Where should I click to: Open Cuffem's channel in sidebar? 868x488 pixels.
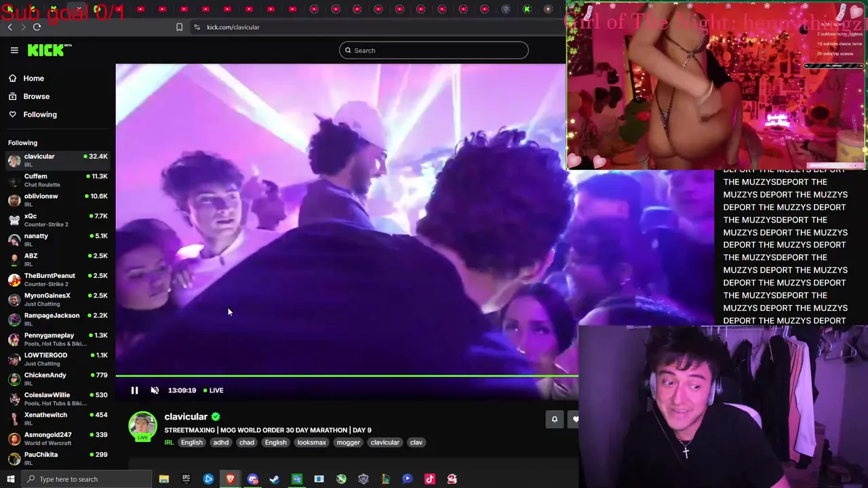58,180
